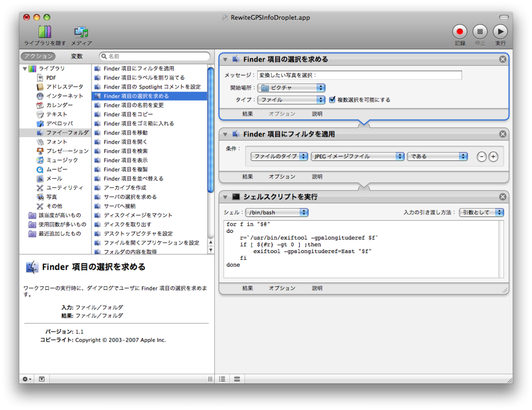Click inside the shell script text area
This screenshot has height=410, width=532.
click(x=361, y=249)
